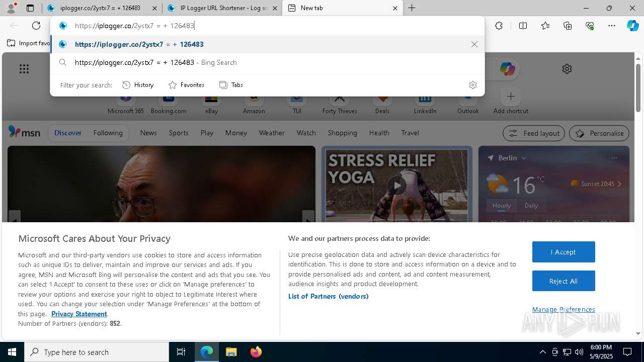
Task: Open search filter settings gear in dropdown
Action: pos(472,85)
